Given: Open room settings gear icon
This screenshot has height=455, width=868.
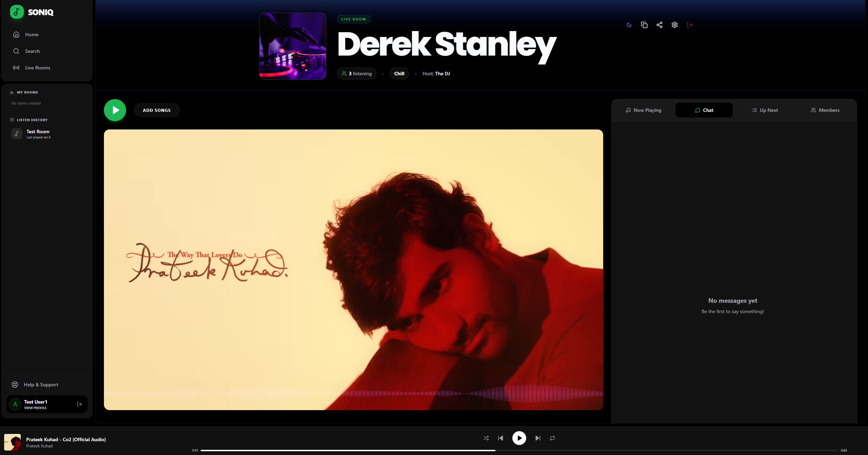Looking at the screenshot, I should [x=674, y=25].
